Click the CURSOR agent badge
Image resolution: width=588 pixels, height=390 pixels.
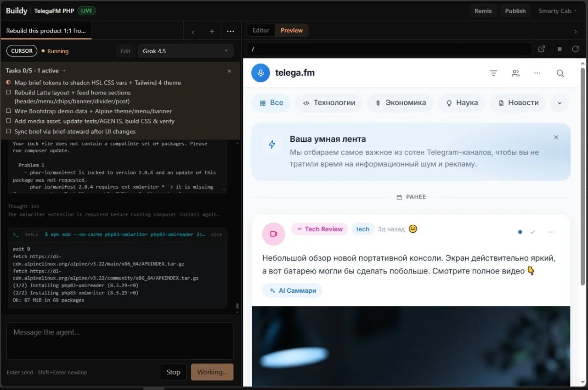(x=22, y=51)
